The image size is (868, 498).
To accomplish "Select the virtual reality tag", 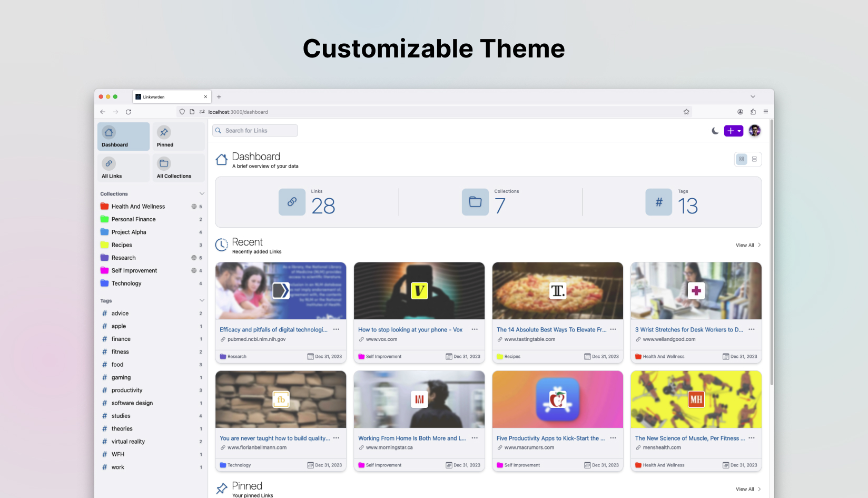I will click(152, 442).
